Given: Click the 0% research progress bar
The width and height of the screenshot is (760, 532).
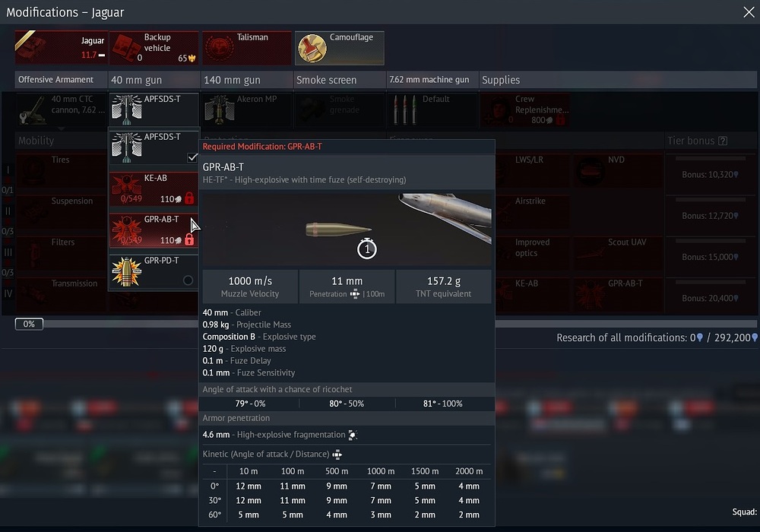Looking at the screenshot, I should click(x=29, y=324).
